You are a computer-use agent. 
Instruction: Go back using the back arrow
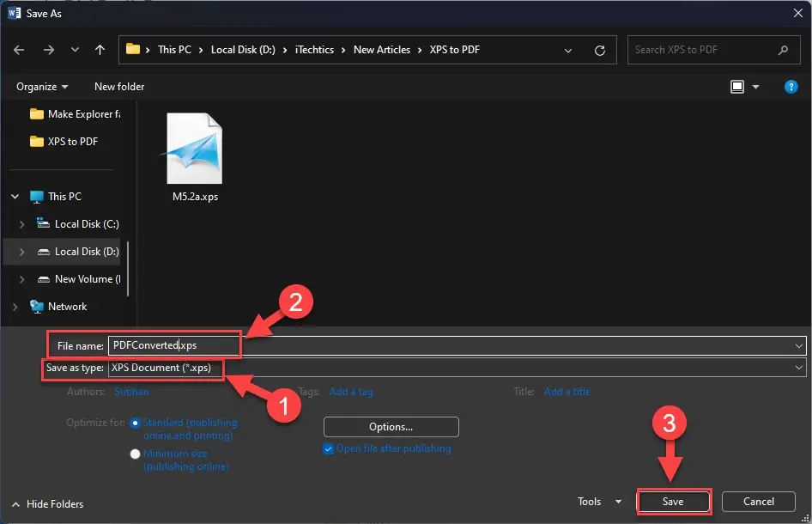19,50
